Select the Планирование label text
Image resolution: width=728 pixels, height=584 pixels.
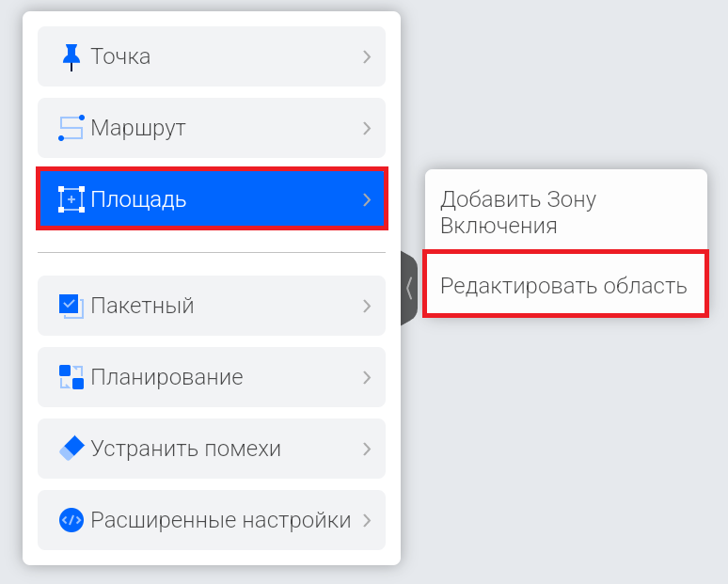pyautogui.click(x=167, y=377)
